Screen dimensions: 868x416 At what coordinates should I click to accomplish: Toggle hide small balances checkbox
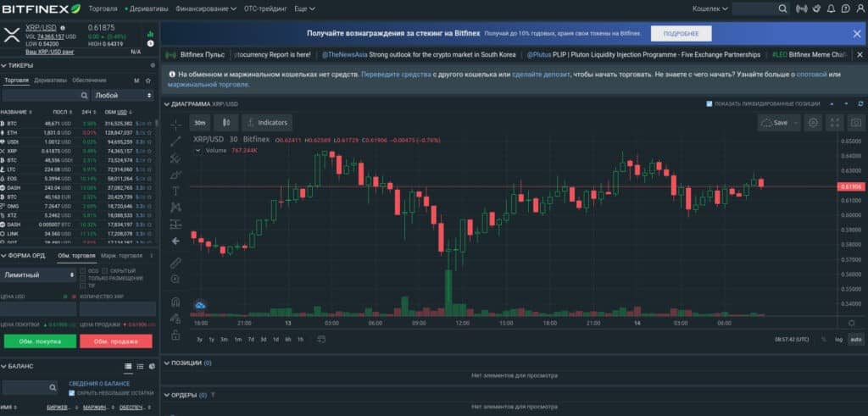pos(72,393)
